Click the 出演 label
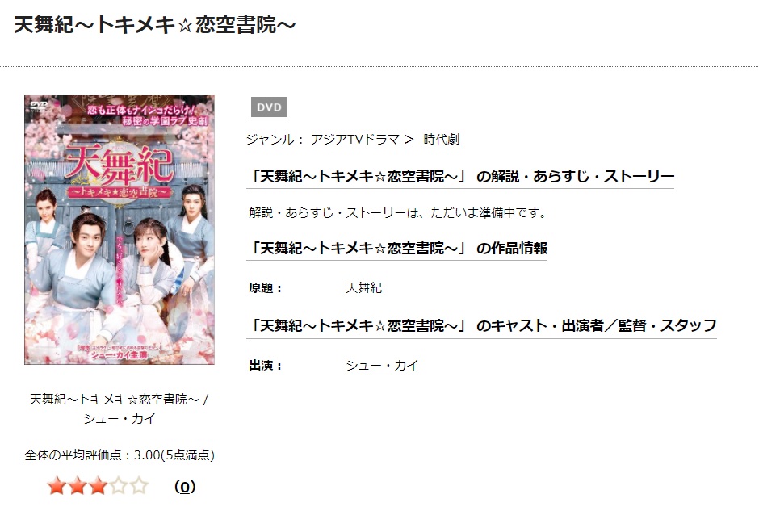Screen dimensions: 759x532 point(266,366)
